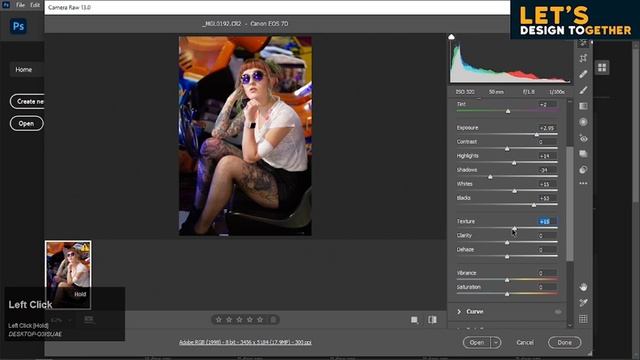Click the Open button in Photoshop home
Screen dimensions: 640x360
click(x=27, y=124)
